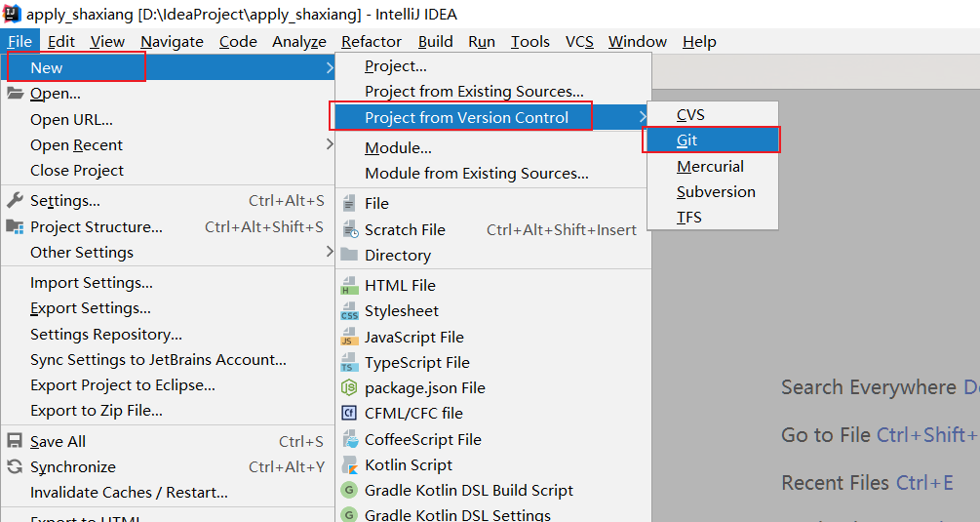The height and width of the screenshot is (522, 980).
Task: Click the Kotlin Script icon
Action: point(349,464)
